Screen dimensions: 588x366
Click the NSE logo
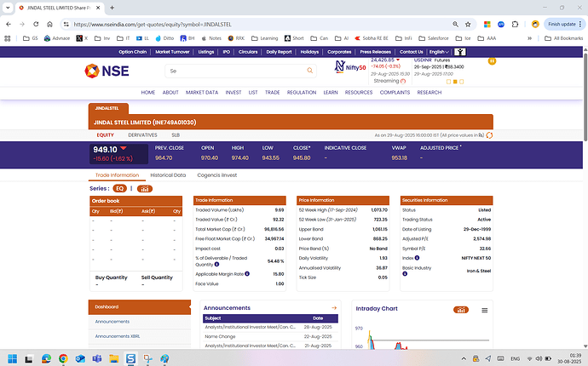coord(107,71)
